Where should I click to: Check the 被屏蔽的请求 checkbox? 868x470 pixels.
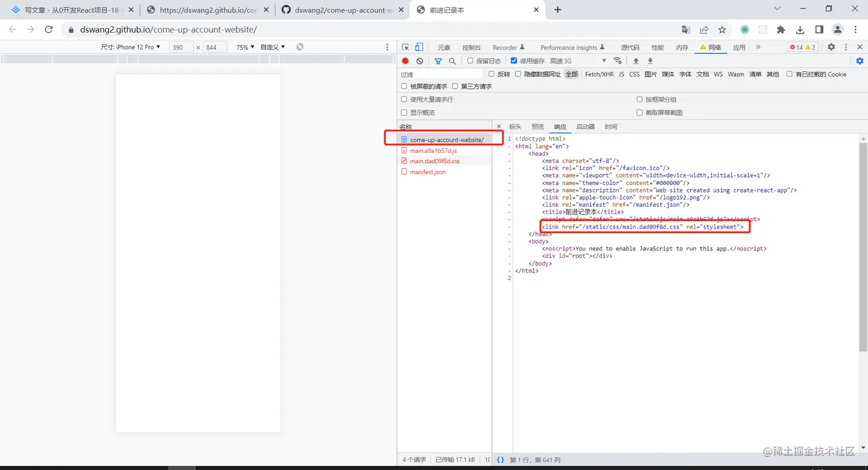click(x=404, y=86)
